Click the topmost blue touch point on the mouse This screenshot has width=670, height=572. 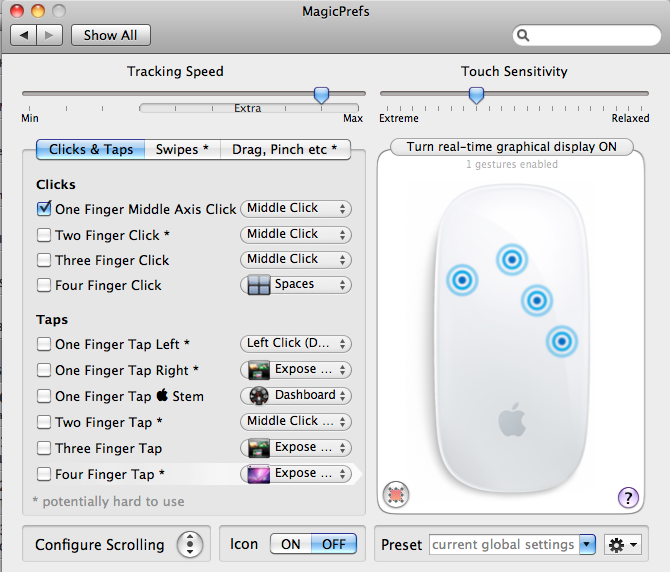pyautogui.click(x=512, y=259)
